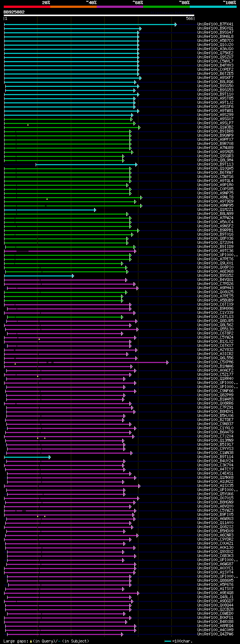Click the UniRef100_C5XPM6 label
240x644 pixels.
(x=215, y=362)
